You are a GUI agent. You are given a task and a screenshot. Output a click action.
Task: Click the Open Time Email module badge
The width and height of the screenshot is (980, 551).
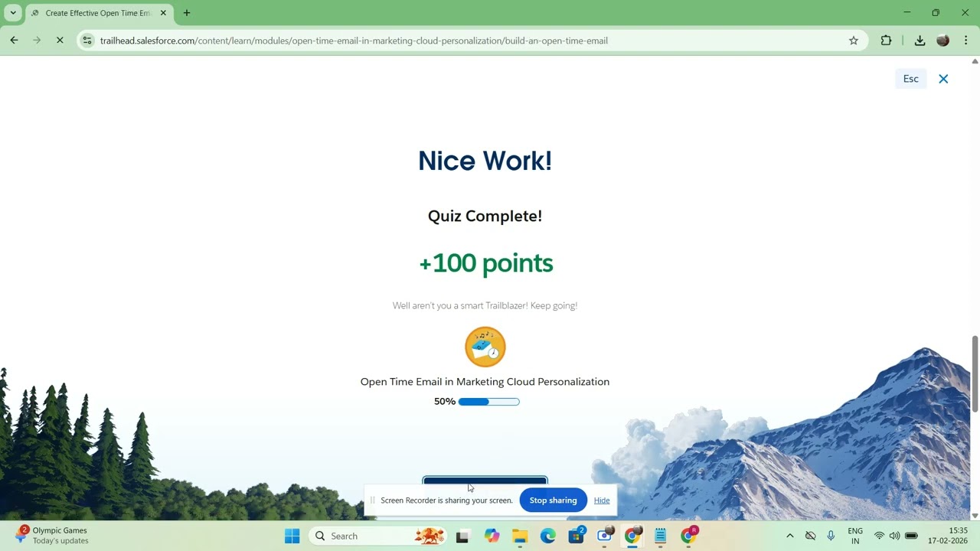click(485, 347)
